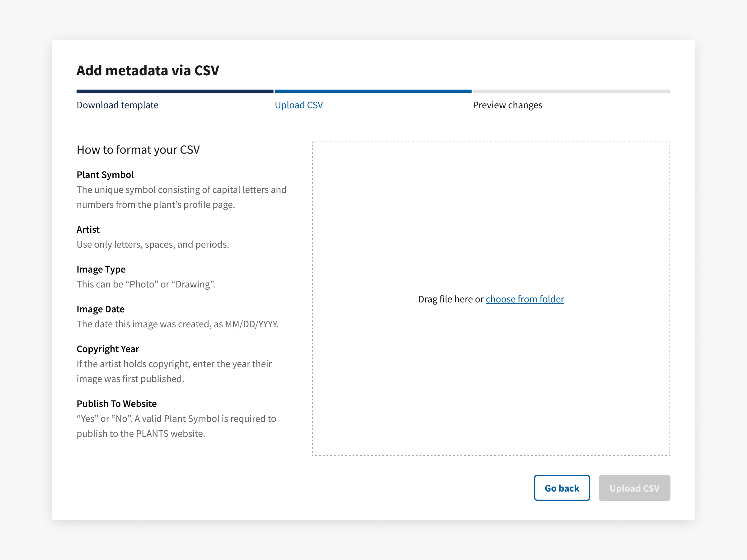Image resolution: width=747 pixels, height=560 pixels.
Task: Click the Image Type field heading
Action: point(101,269)
